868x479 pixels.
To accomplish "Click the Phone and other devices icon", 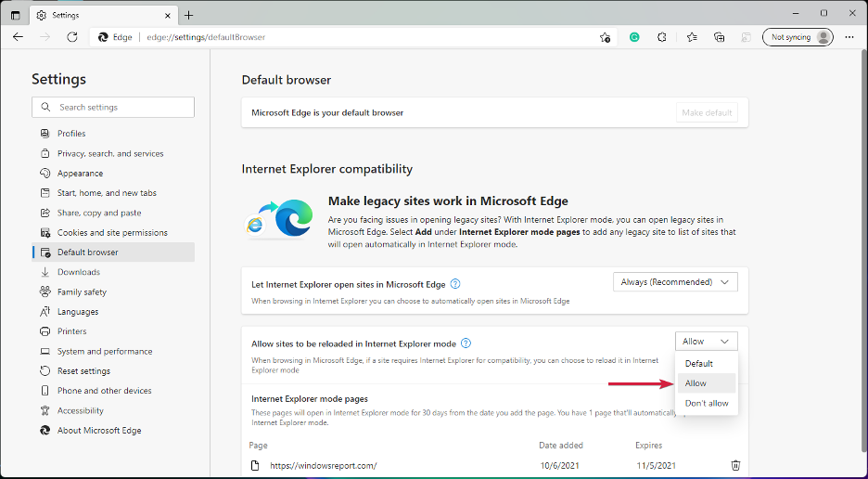I will tap(45, 391).
